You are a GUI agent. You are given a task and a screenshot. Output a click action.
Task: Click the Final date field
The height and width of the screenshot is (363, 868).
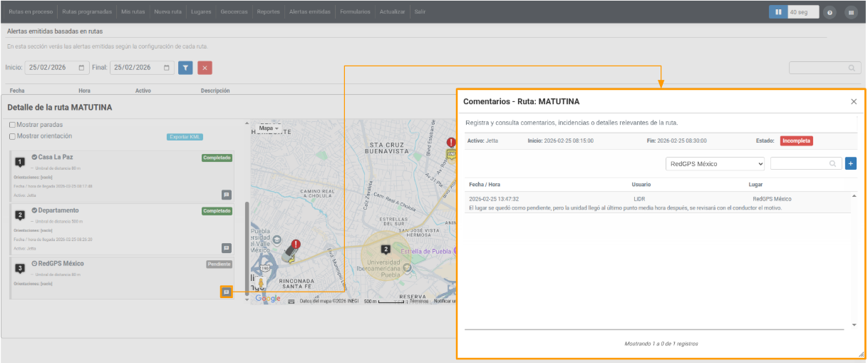pyautogui.click(x=141, y=68)
